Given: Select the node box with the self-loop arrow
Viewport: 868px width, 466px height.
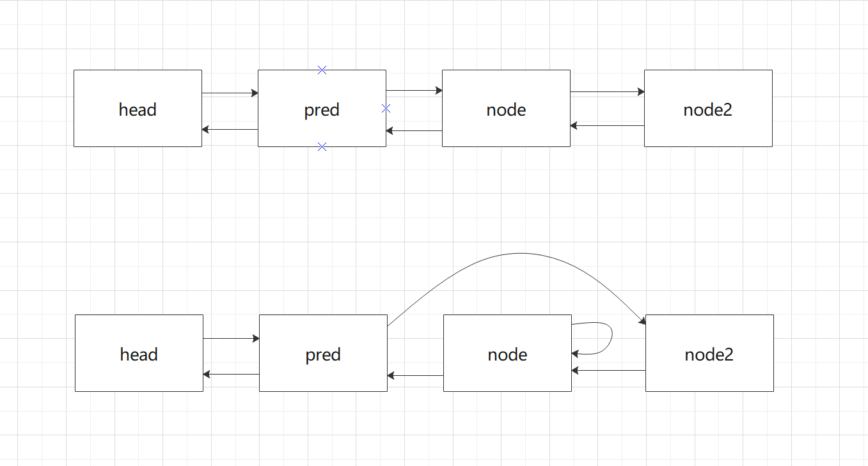Looking at the screenshot, I should (x=507, y=353).
